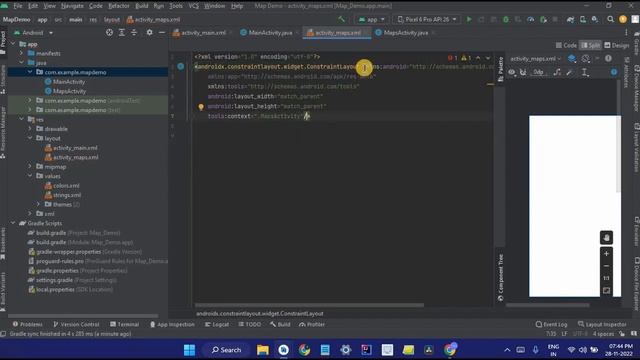
Task: Click the magic wand infer constraints icon
Action: 570,72
